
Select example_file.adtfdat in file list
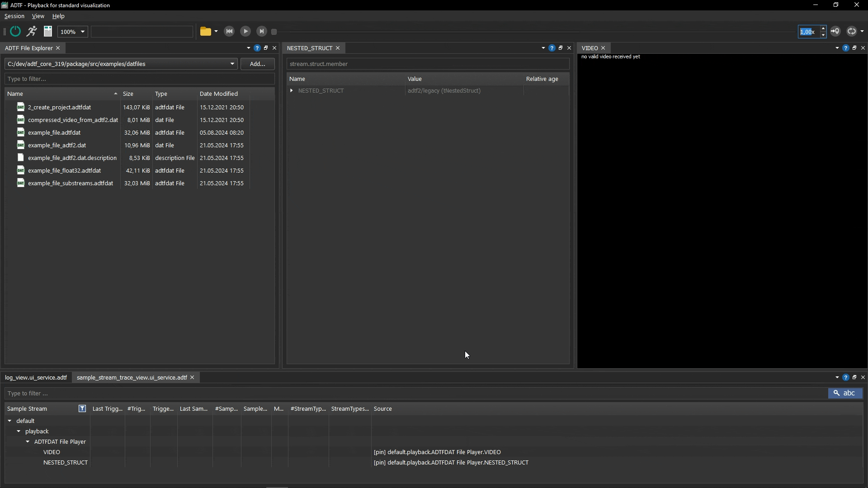point(54,132)
